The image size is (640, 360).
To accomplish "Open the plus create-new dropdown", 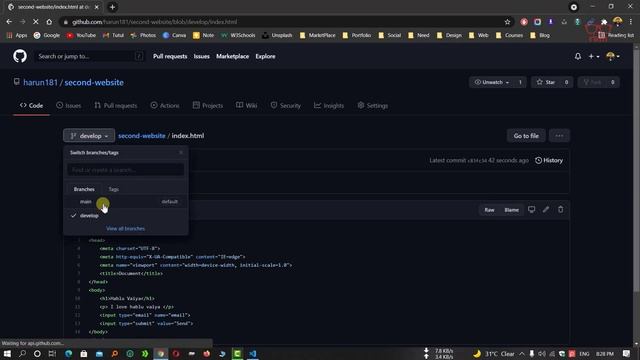I will [x=593, y=56].
